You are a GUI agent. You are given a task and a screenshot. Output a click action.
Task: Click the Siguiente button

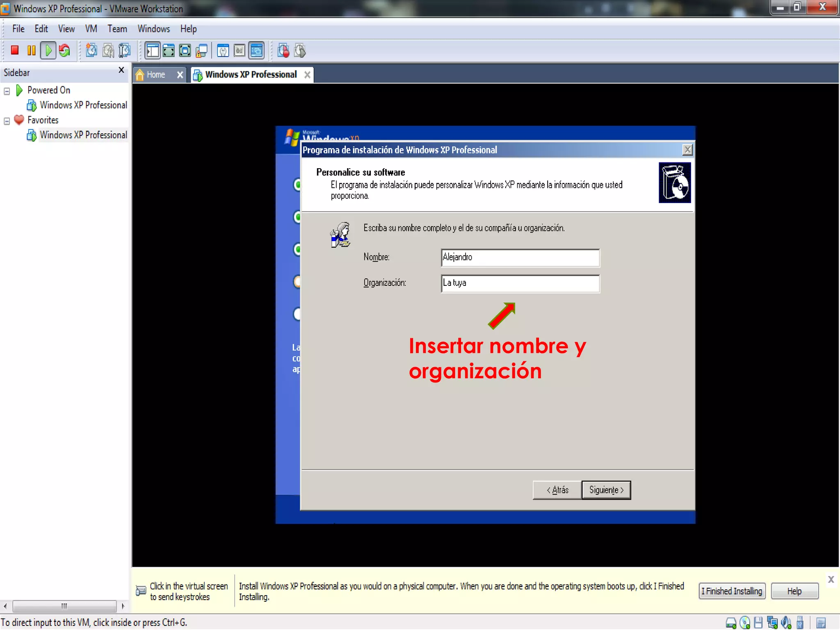pos(606,490)
